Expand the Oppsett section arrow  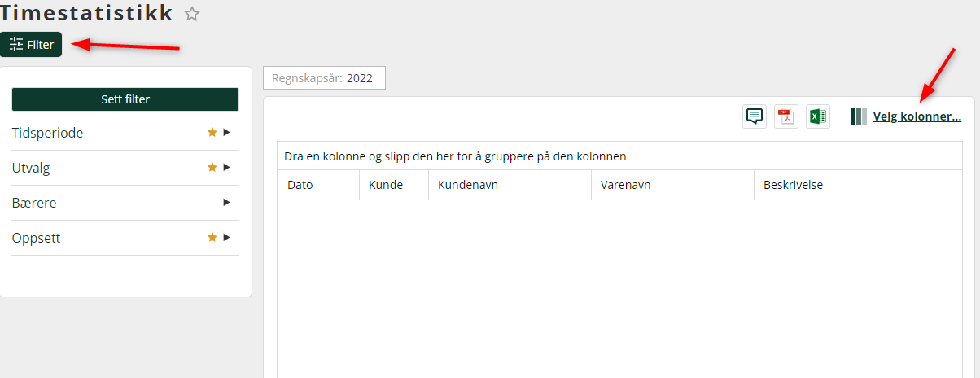coord(227,237)
